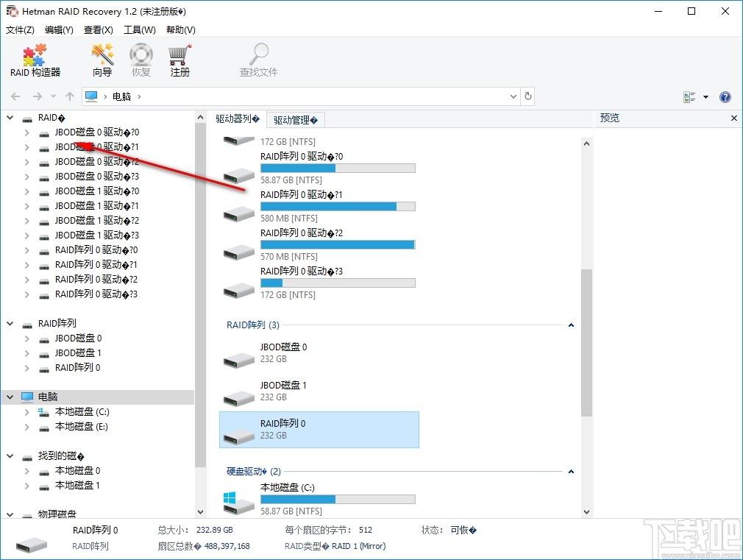The width and height of the screenshot is (743, 560).
Task: Click usage bar of 本地磁盘 (C:)
Action: [x=338, y=500]
